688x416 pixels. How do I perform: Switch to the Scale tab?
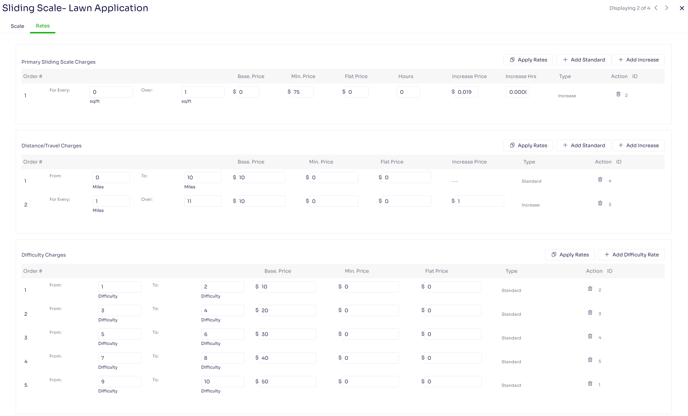17,26
